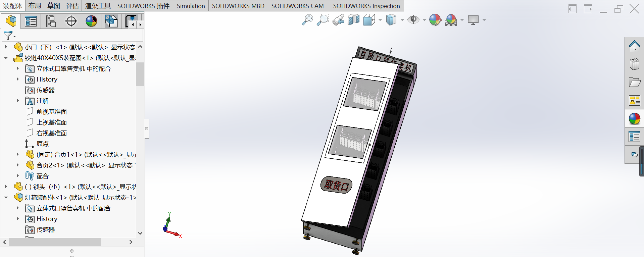Click the Zoom to Area icon
The width and height of the screenshot is (644, 257).
click(x=323, y=20)
